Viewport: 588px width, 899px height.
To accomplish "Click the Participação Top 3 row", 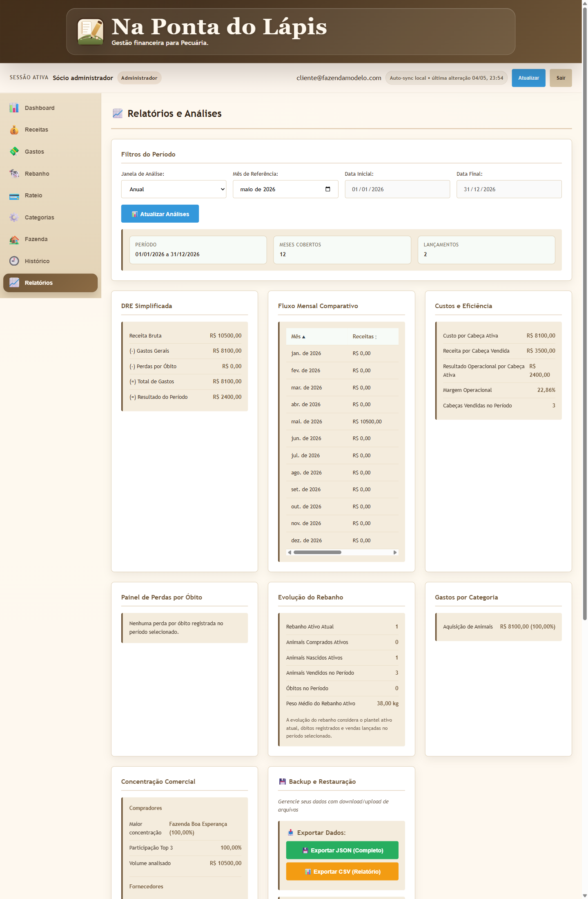I will [x=185, y=848].
